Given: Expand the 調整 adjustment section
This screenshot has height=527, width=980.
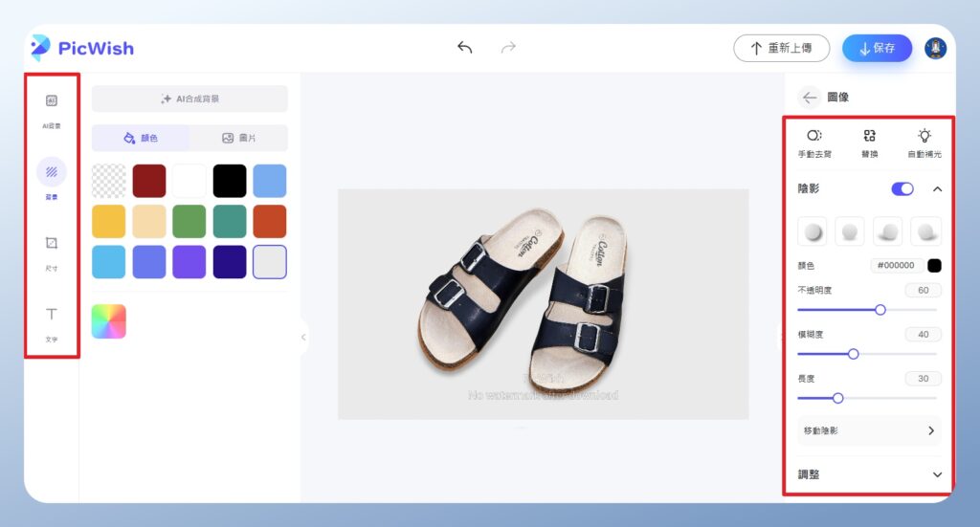Looking at the screenshot, I should pyautogui.click(x=937, y=474).
